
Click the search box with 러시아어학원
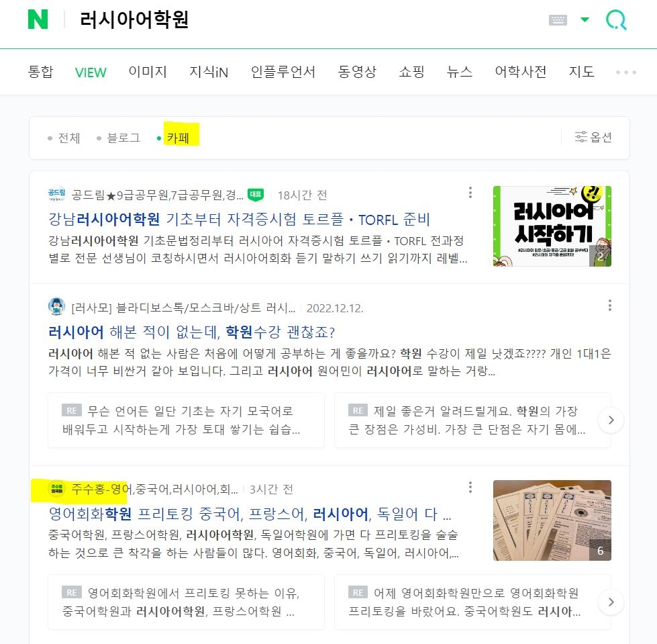point(293,19)
